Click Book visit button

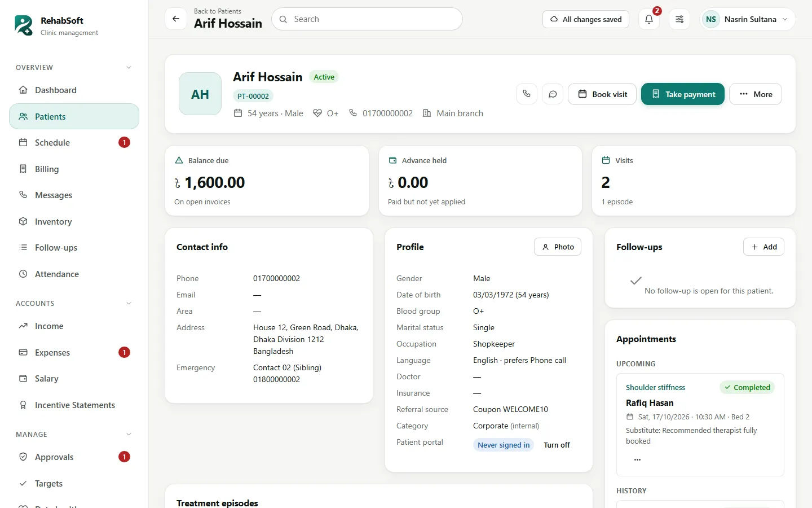click(602, 94)
